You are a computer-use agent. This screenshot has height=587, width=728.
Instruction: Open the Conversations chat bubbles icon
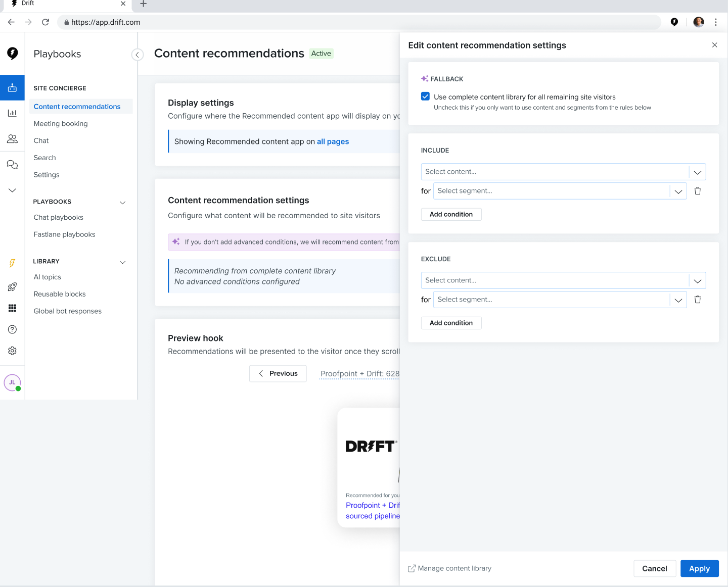point(12,164)
